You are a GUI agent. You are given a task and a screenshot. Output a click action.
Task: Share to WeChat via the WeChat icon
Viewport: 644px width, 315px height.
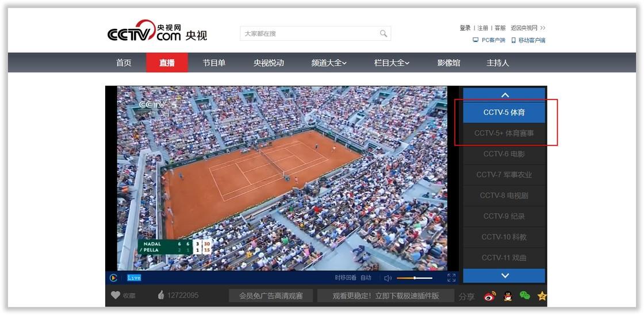(525, 295)
